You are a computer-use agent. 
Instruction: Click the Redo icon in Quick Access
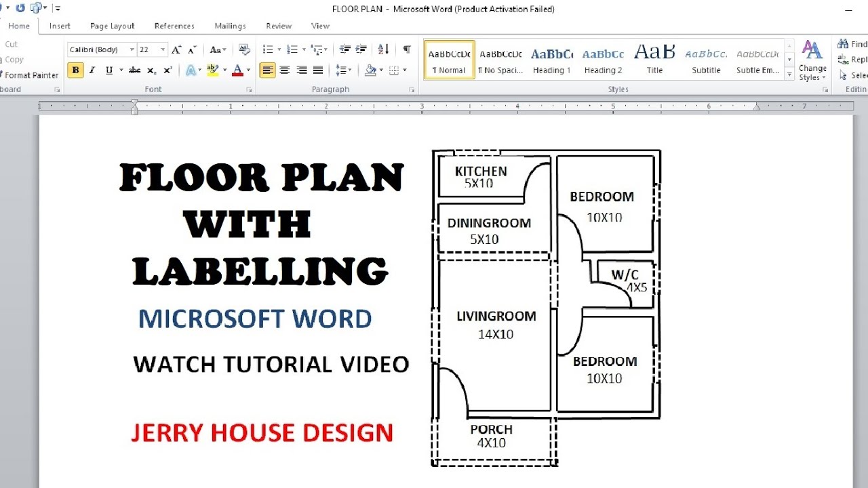click(x=20, y=8)
